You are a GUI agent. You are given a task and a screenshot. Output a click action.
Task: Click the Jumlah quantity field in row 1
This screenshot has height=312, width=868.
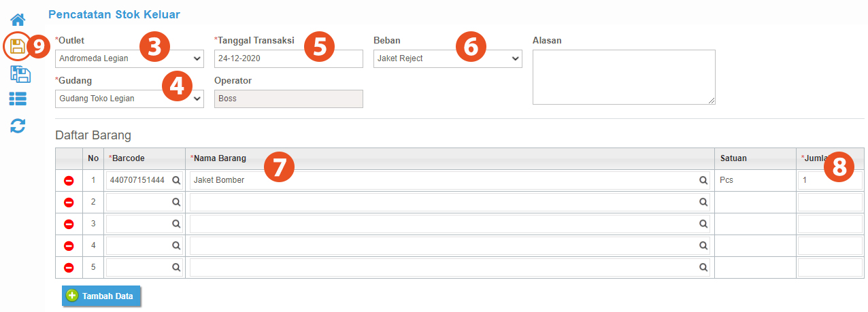click(830, 180)
